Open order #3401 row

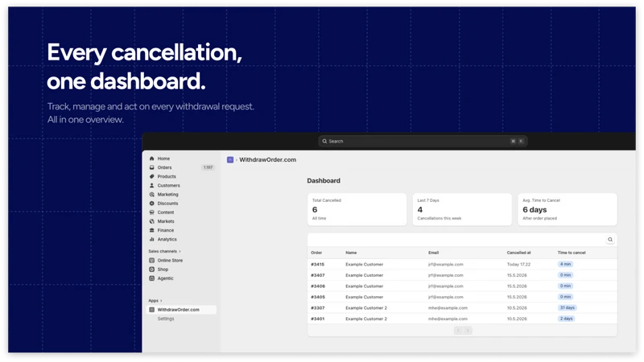coord(462,319)
